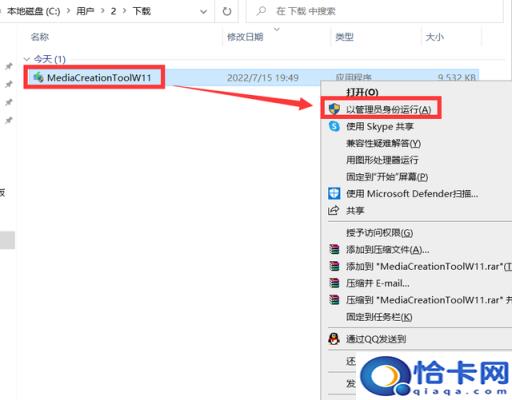Choose 压缩并 E-mail...

(378, 283)
